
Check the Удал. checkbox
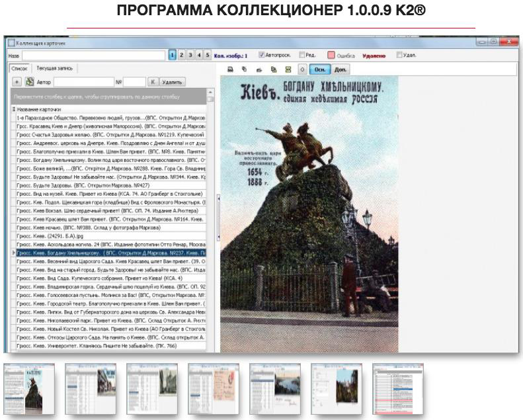click(399, 55)
